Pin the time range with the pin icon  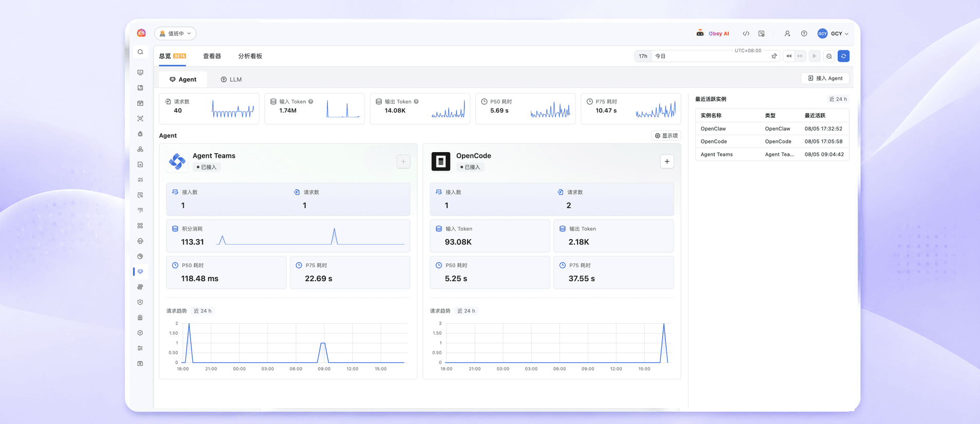(x=774, y=56)
